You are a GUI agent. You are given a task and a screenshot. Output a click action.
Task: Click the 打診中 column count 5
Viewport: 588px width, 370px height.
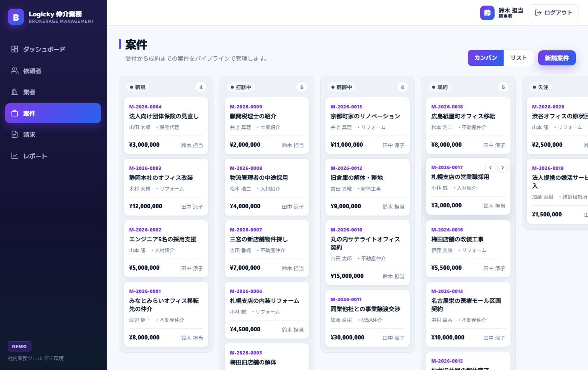click(301, 87)
